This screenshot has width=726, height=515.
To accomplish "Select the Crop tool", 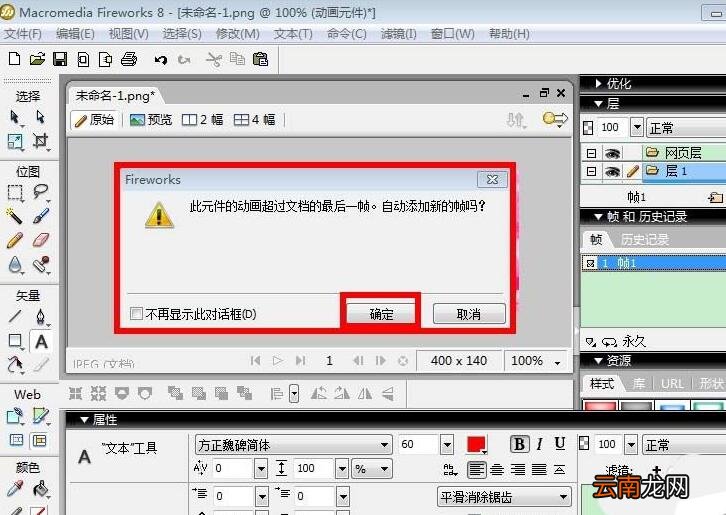I will 41,141.
